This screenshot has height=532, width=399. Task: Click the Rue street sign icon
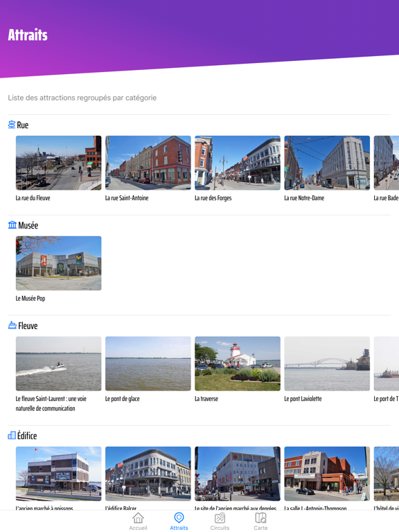point(12,125)
